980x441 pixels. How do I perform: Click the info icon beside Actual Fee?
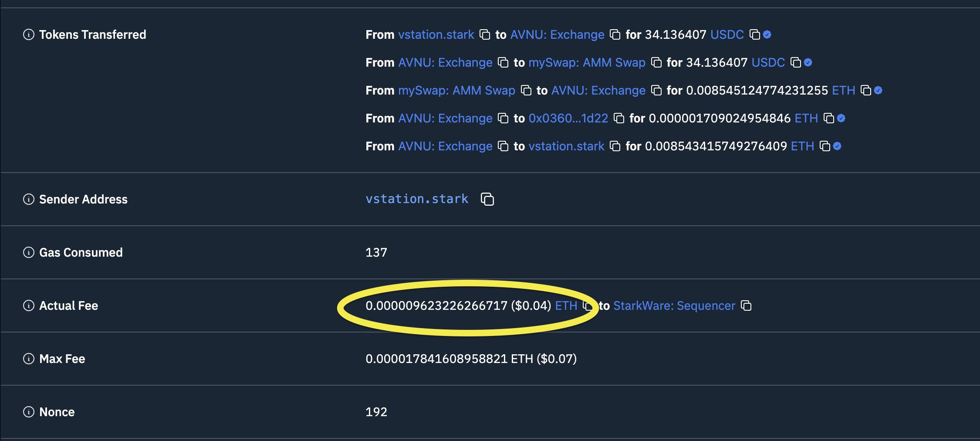(28, 305)
